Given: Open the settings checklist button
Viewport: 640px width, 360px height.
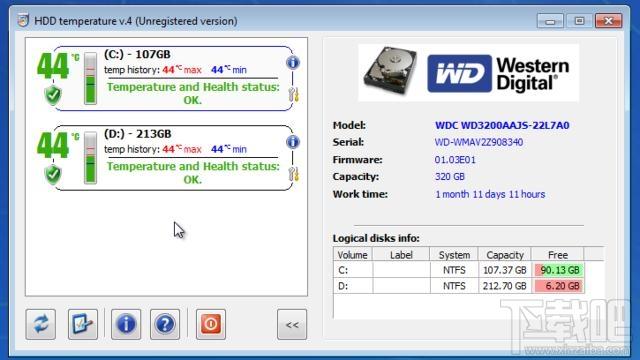Looking at the screenshot, I should click(83, 324).
